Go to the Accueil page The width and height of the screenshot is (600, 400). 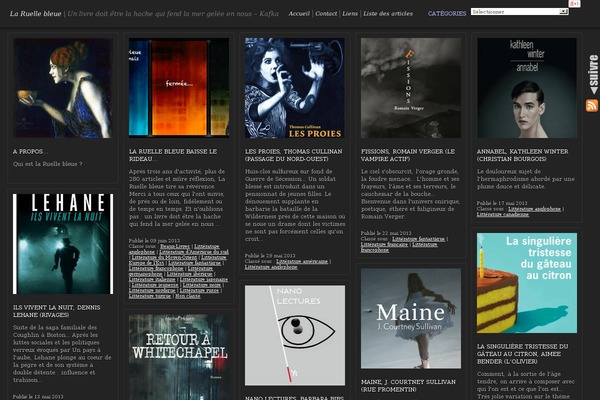tap(299, 14)
